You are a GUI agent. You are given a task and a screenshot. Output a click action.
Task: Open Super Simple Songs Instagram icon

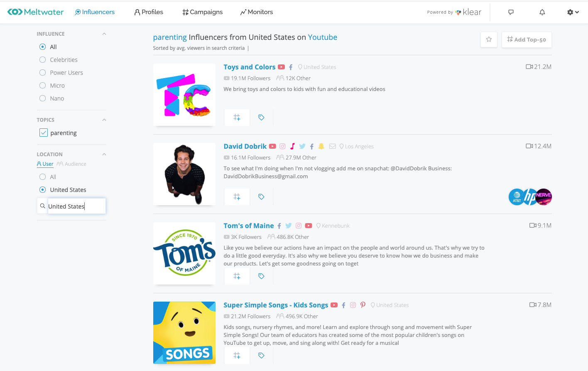[x=353, y=305]
